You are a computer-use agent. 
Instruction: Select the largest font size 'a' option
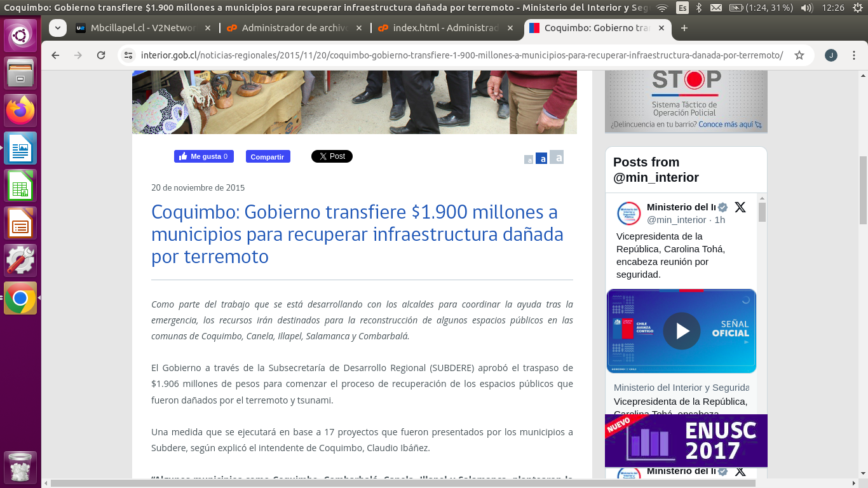point(557,158)
